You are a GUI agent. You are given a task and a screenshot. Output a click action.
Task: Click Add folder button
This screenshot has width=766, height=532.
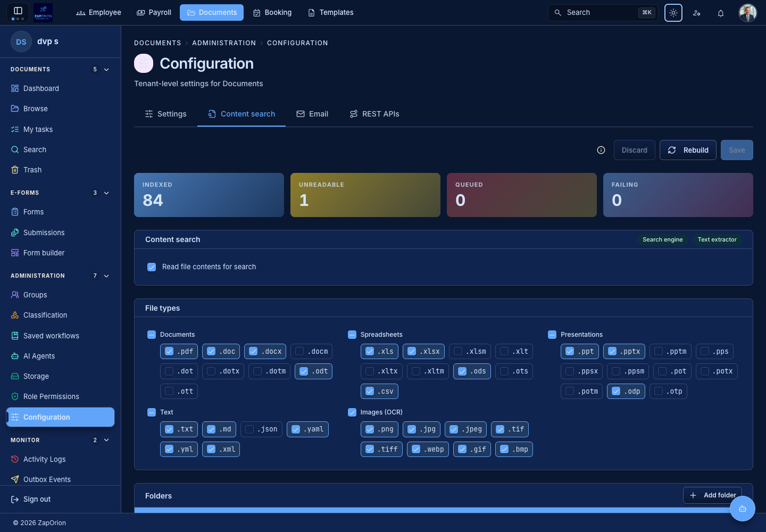[712, 495]
